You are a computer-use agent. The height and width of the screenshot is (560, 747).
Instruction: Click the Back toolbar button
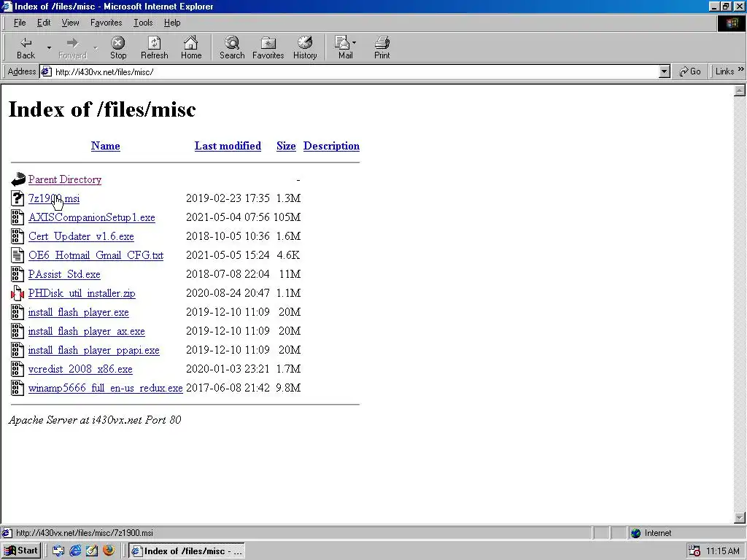pyautogui.click(x=26, y=47)
